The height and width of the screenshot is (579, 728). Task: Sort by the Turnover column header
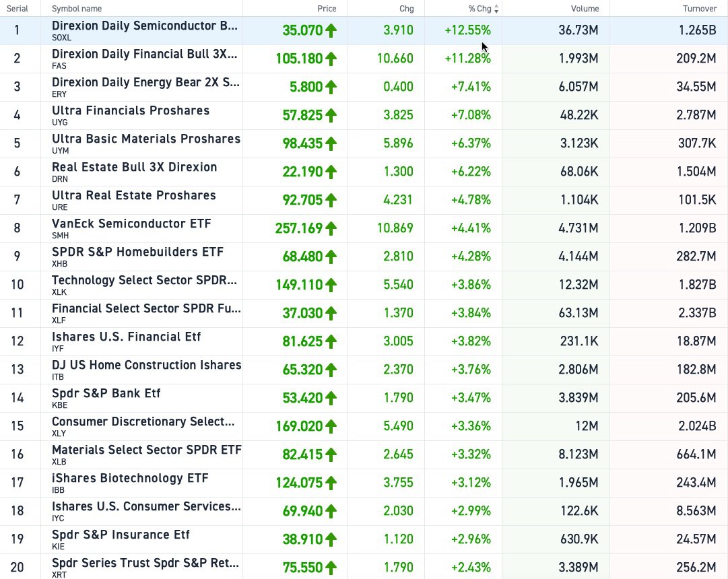click(x=700, y=9)
